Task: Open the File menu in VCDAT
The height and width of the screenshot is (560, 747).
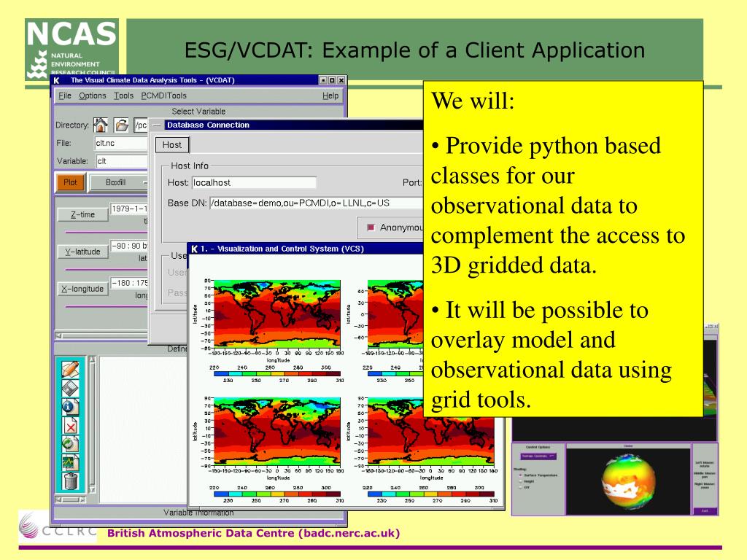Action: (x=65, y=96)
